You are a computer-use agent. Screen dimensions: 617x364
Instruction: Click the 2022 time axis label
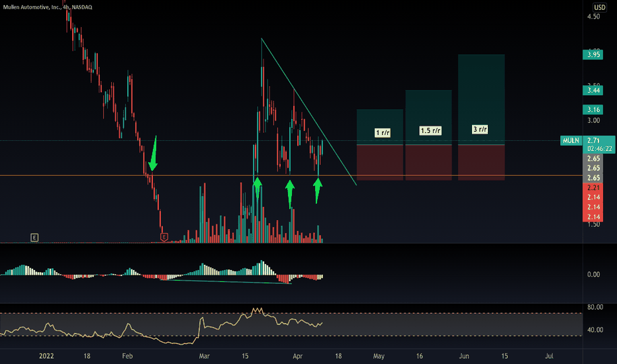(x=46, y=356)
